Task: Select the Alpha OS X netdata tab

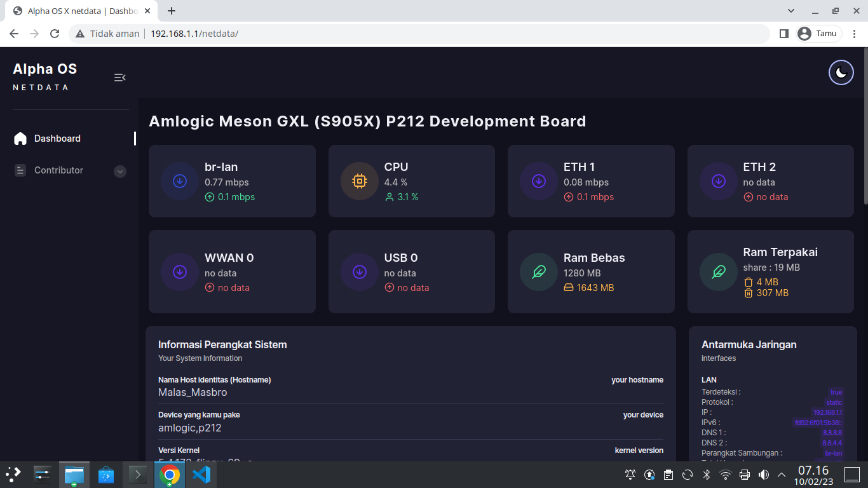Action: (83, 11)
